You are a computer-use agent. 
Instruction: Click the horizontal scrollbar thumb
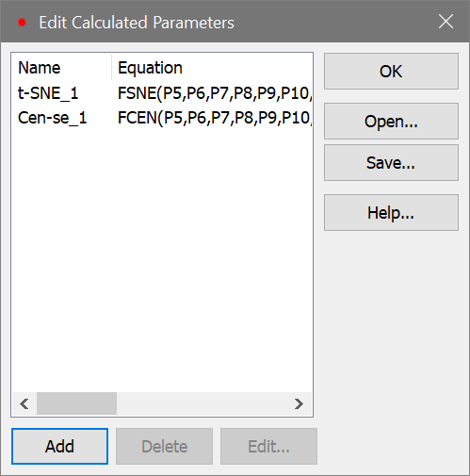[x=76, y=403]
